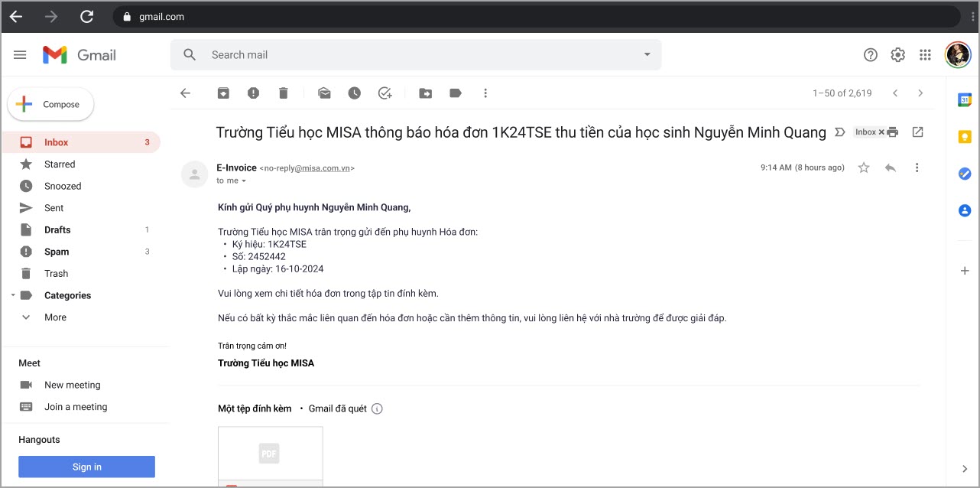Expand the Categories section
The width and height of the screenshot is (980, 488).
(x=12, y=295)
